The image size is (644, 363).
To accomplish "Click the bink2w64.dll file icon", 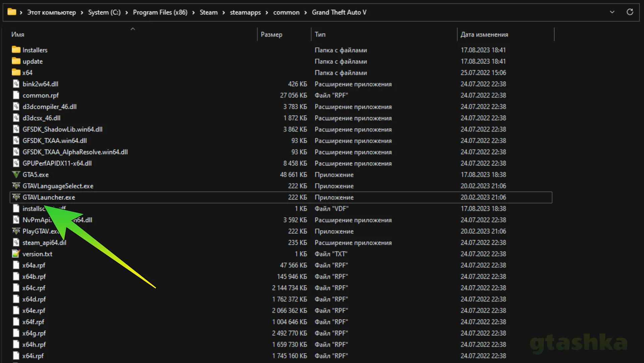I will click(x=16, y=84).
